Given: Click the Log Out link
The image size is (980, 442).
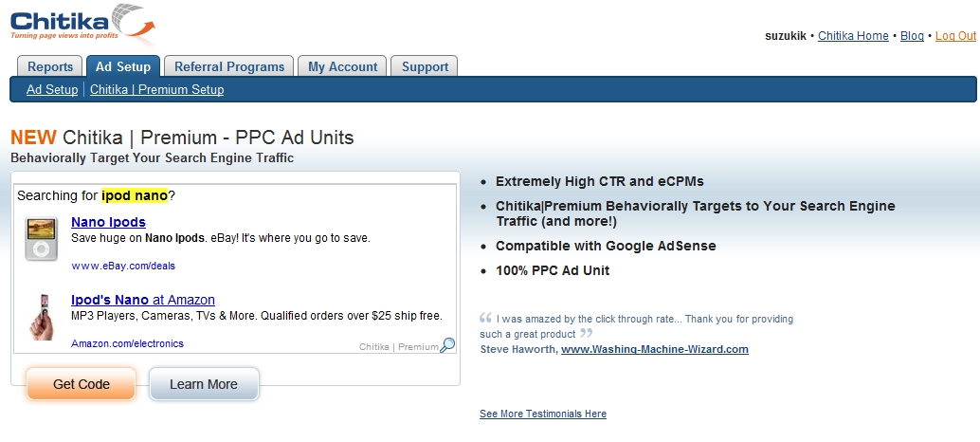Looking at the screenshot, I should [955, 36].
